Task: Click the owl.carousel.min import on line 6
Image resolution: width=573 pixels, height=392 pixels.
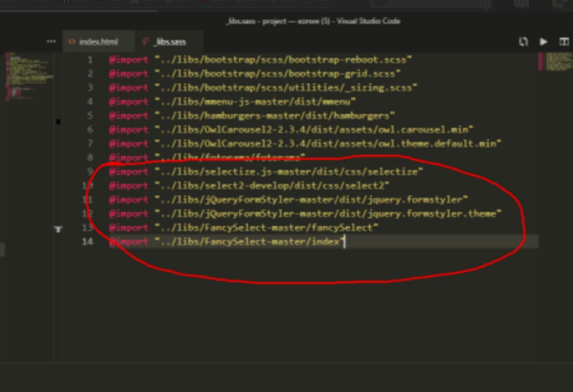Action: coord(291,129)
